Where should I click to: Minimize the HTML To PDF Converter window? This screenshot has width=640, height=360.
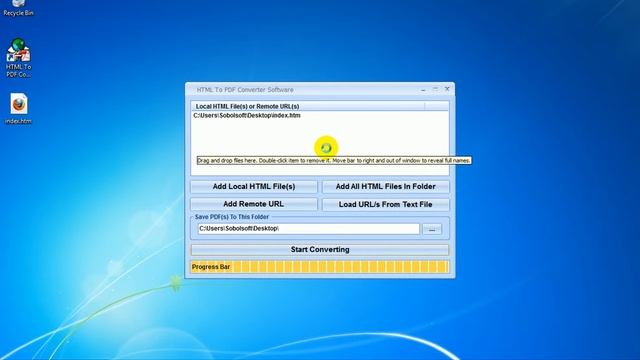[423, 89]
